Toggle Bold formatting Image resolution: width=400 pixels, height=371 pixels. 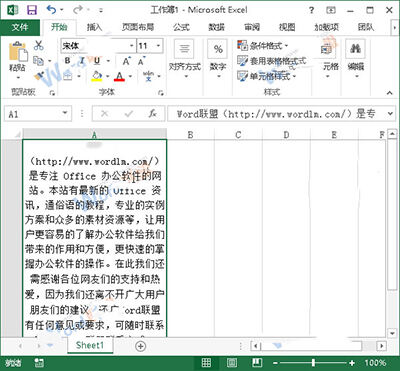(x=68, y=61)
